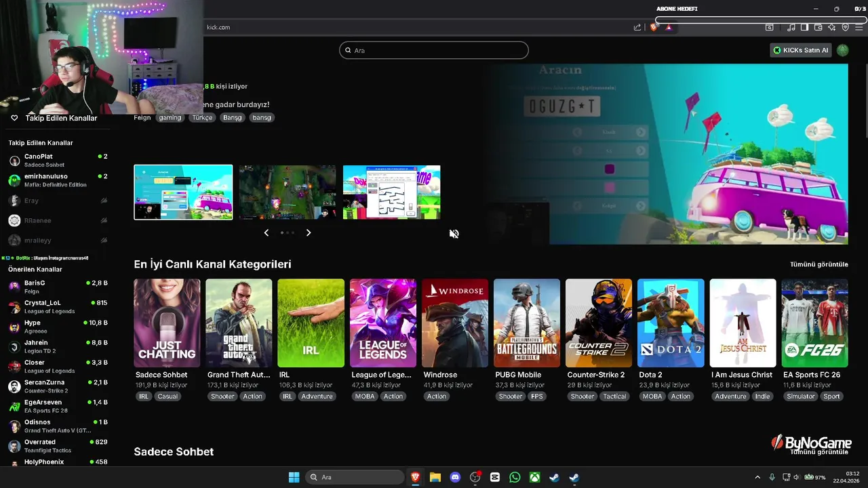
Task: Open the PUBG Mobile category card
Action: tap(527, 323)
